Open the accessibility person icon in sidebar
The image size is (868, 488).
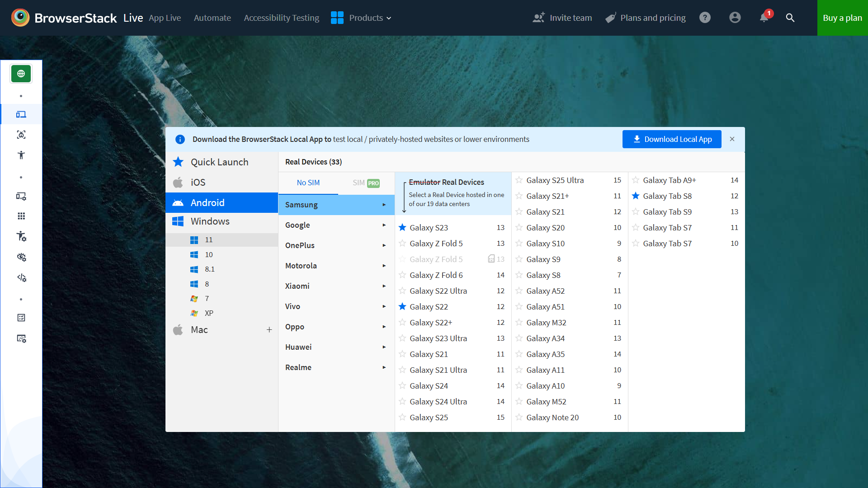point(21,155)
